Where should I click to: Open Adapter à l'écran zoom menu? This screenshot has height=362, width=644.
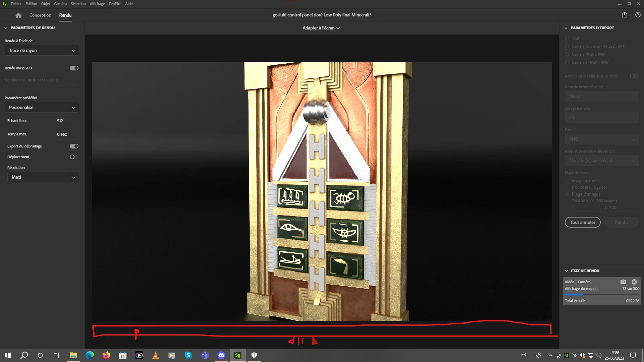tap(321, 28)
